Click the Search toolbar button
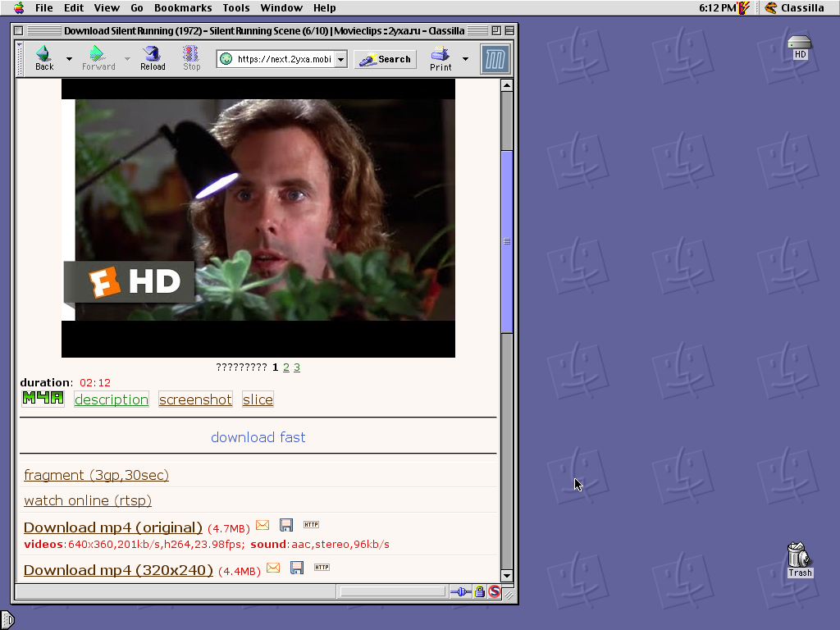 (x=386, y=59)
